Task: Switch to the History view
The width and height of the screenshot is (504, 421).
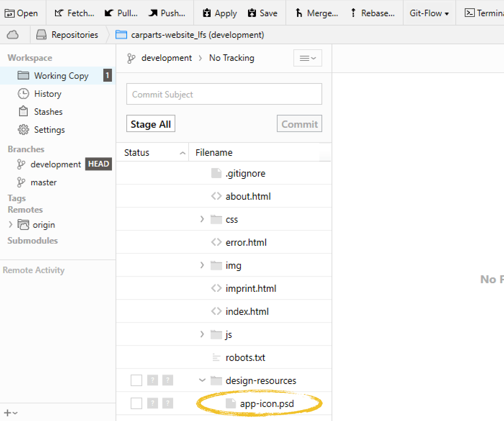Action: (48, 94)
